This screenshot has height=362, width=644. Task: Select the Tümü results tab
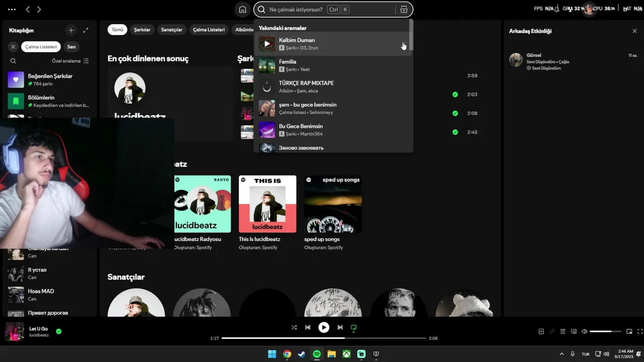(x=117, y=30)
